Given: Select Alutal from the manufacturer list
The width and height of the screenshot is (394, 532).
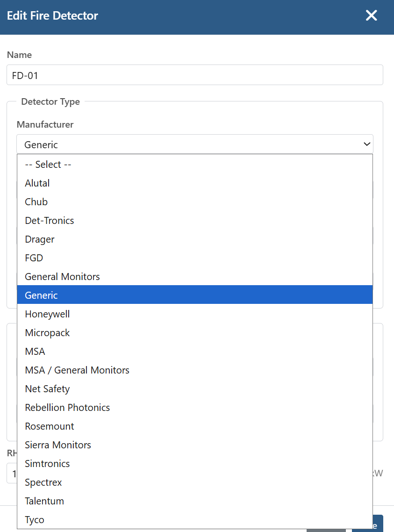Looking at the screenshot, I should pyautogui.click(x=195, y=183).
